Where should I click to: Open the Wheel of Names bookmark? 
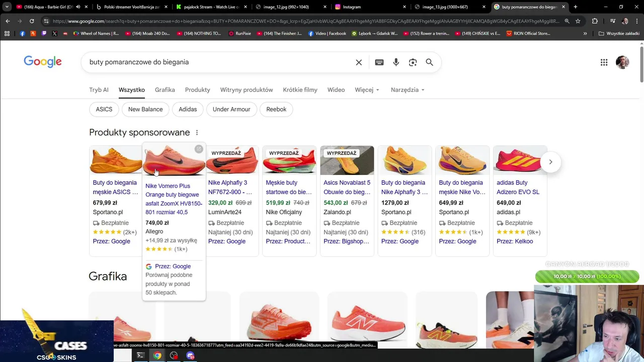(x=96, y=33)
